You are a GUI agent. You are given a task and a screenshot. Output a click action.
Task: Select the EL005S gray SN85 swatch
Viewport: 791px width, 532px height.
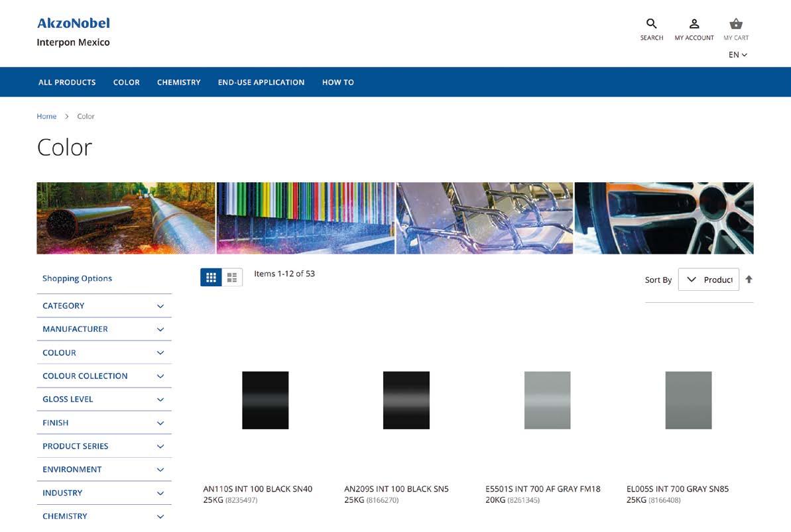tap(688, 400)
